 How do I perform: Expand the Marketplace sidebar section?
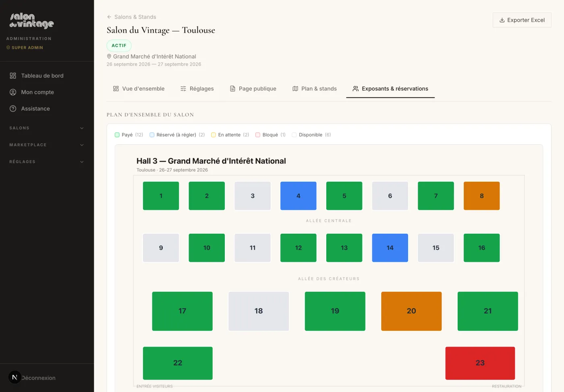click(47, 145)
